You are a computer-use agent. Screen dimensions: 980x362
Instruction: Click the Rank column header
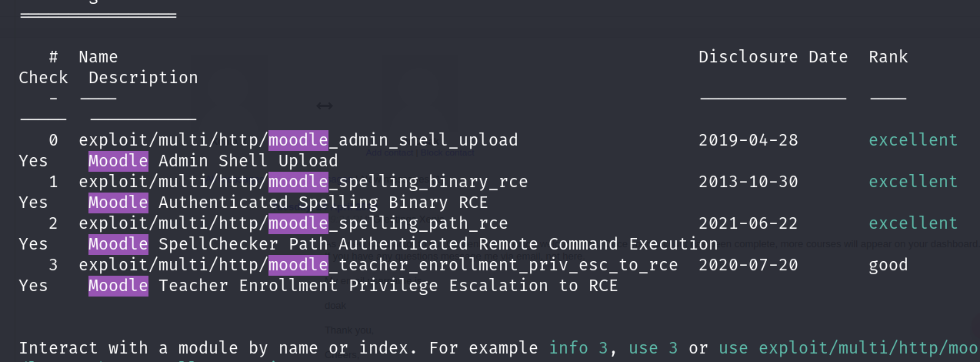pyautogui.click(x=888, y=57)
